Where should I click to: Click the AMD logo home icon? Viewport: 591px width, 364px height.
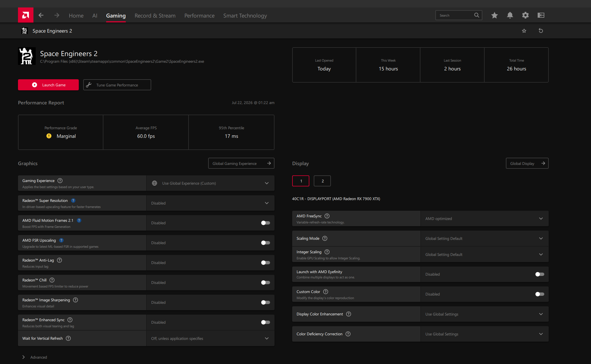tap(26, 15)
